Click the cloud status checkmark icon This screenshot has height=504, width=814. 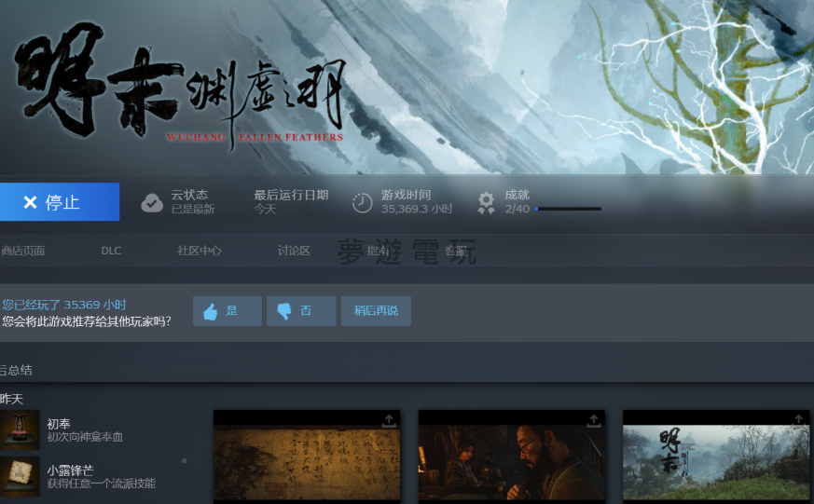pos(152,203)
